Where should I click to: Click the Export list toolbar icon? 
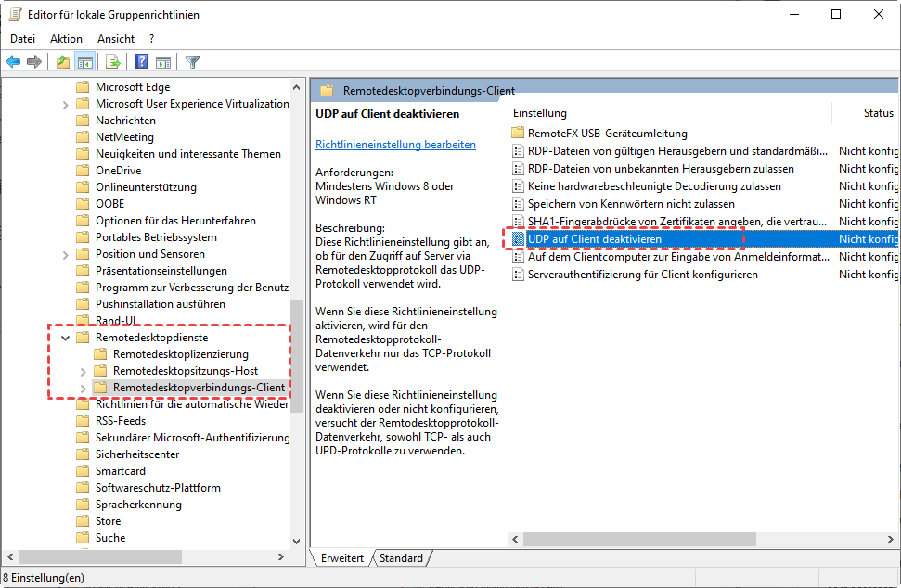point(113,62)
